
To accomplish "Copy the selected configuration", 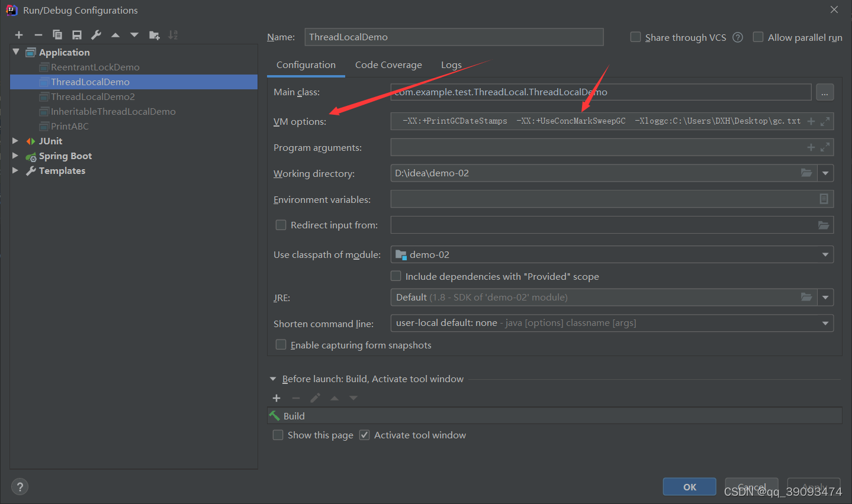I will coord(57,35).
